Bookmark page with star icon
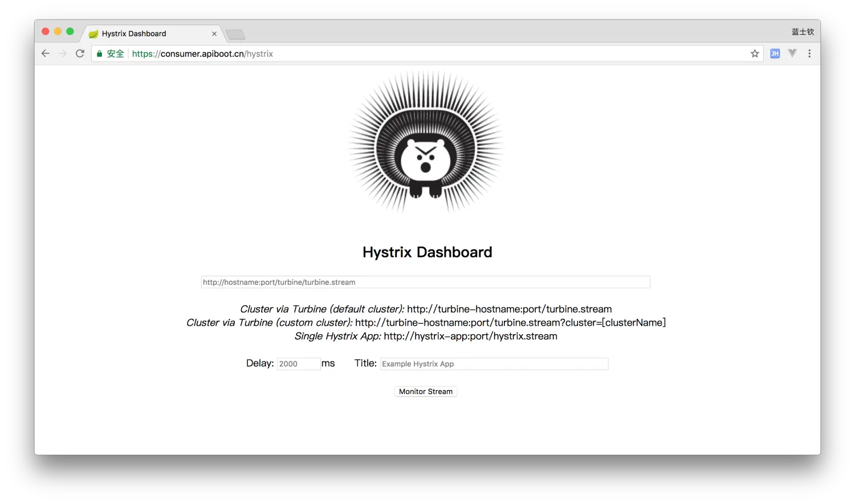 (755, 54)
